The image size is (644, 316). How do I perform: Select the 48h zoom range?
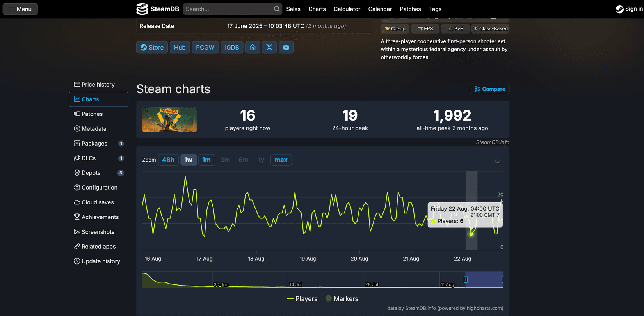[168, 160]
